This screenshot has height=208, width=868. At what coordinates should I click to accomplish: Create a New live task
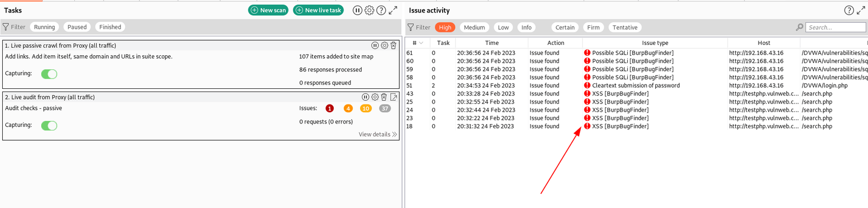(x=318, y=10)
